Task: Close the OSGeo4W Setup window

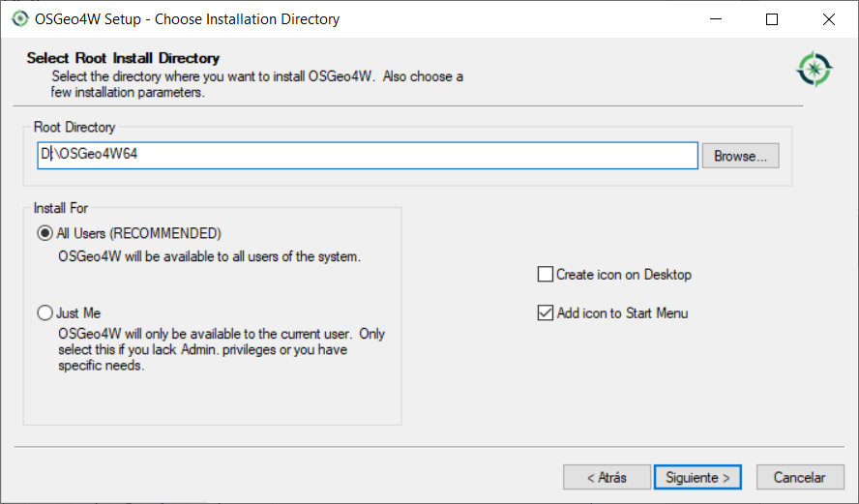Action: pyautogui.click(x=829, y=19)
